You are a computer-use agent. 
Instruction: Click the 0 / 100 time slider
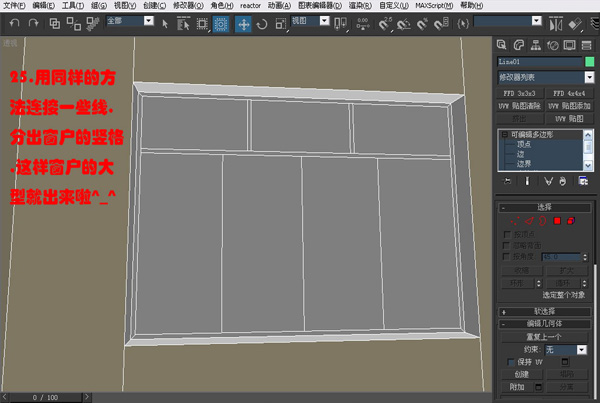[x=45, y=397]
